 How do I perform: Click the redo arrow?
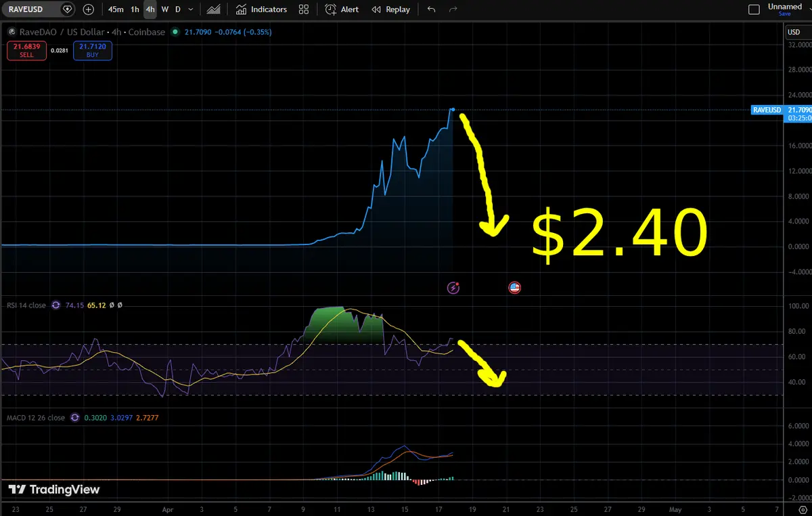[x=453, y=9]
